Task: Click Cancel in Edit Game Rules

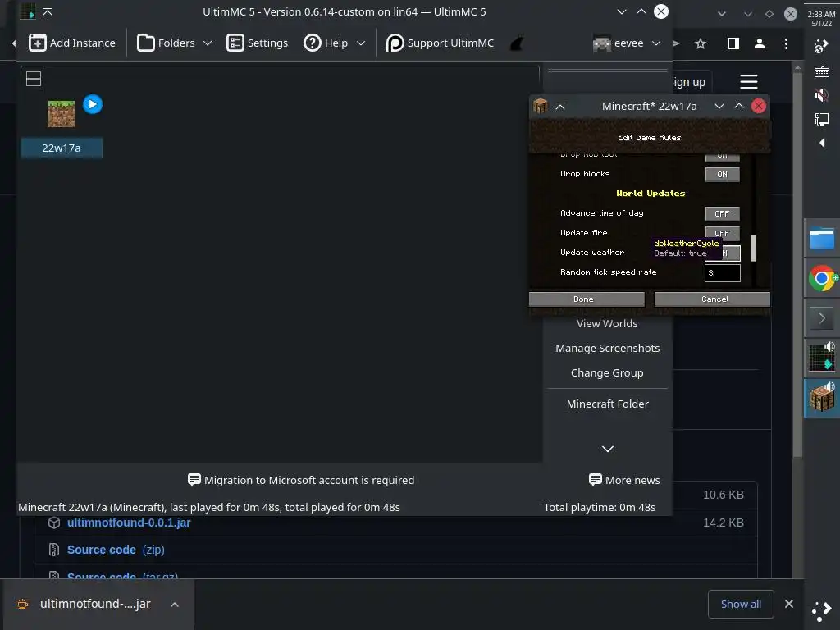Action: pyautogui.click(x=713, y=299)
